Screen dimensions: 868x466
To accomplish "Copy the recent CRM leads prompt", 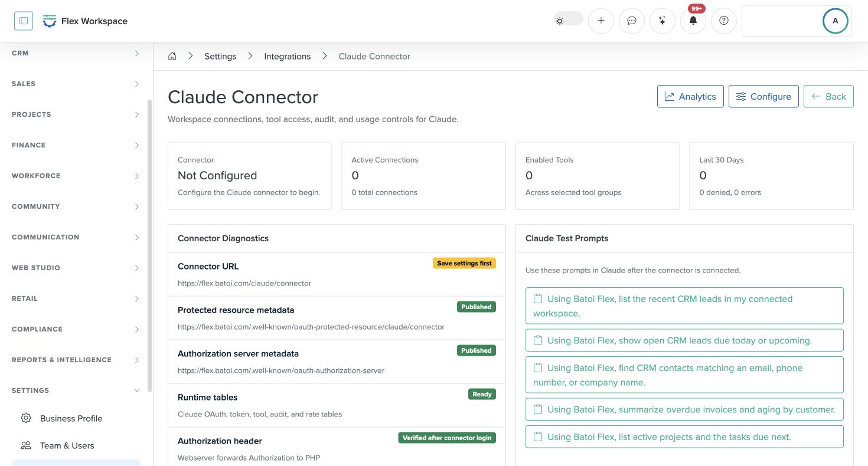I will (684, 306).
